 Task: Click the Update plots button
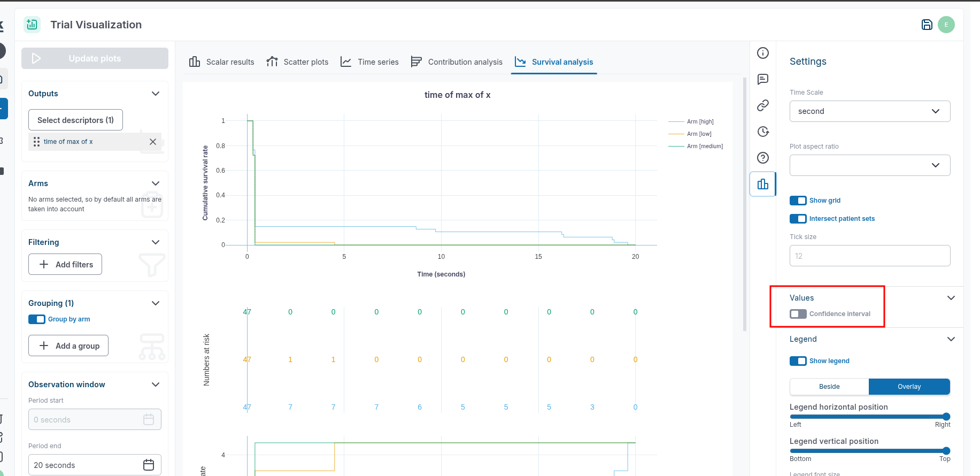coord(95,58)
